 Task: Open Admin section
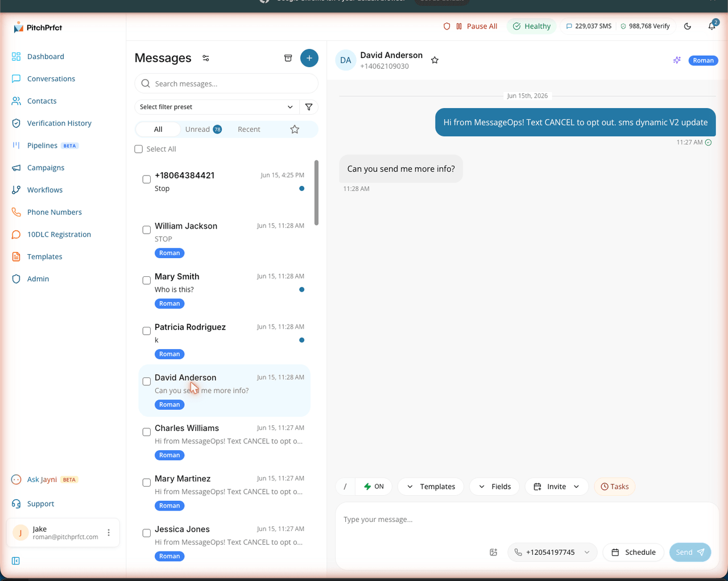point(38,278)
